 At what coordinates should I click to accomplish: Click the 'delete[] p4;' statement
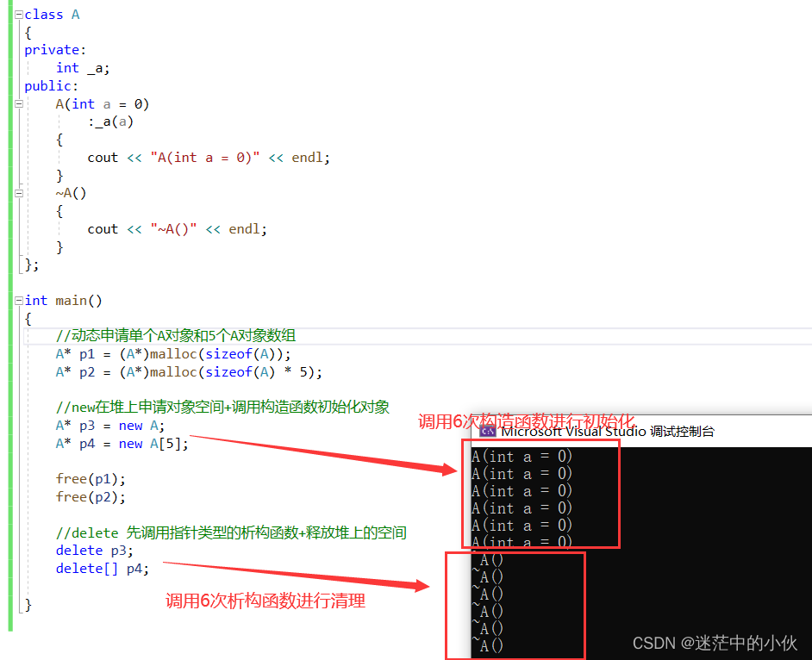pos(103,569)
